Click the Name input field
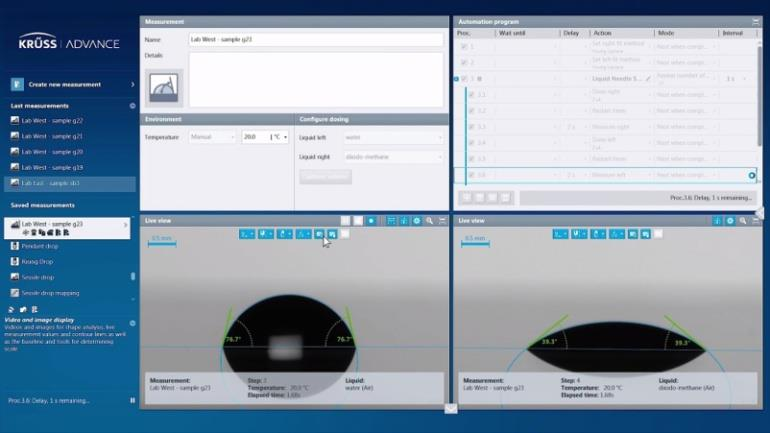The width and height of the screenshot is (770, 433). [315, 40]
